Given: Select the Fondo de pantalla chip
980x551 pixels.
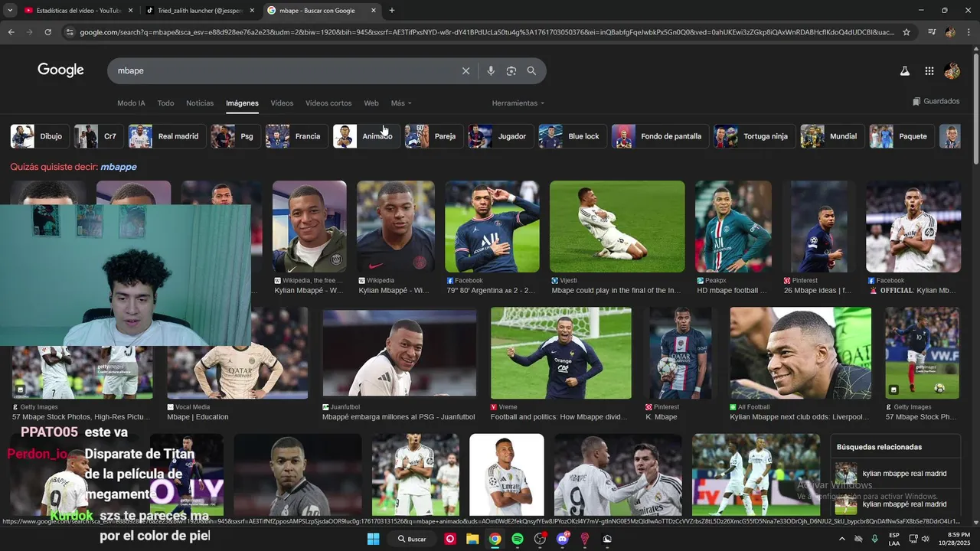Looking at the screenshot, I should [x=660, y=136].
